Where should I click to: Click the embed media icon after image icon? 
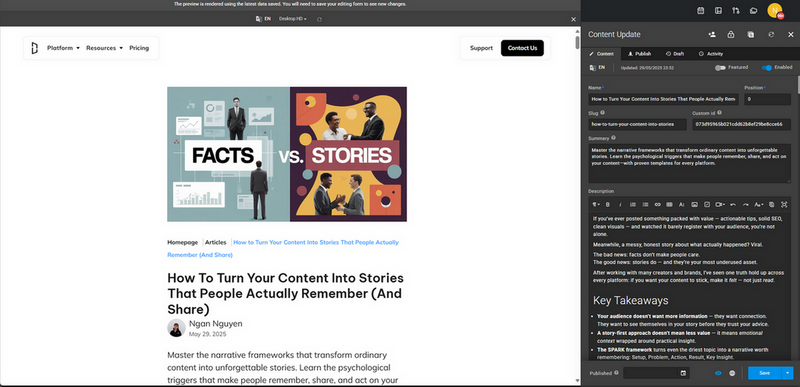coord(707,204)
